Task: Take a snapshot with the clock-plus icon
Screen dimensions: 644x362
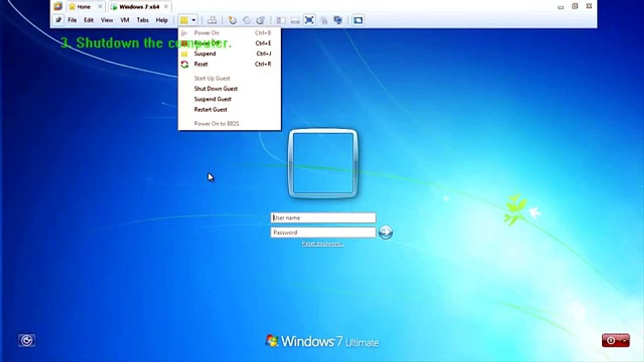Action: pyautogui.click(x=232, y=20)
